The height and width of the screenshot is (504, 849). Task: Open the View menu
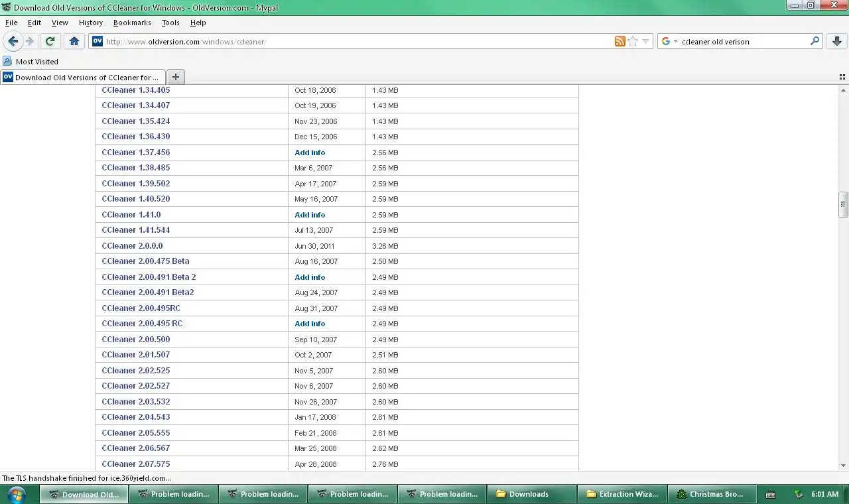coord(60,23)
